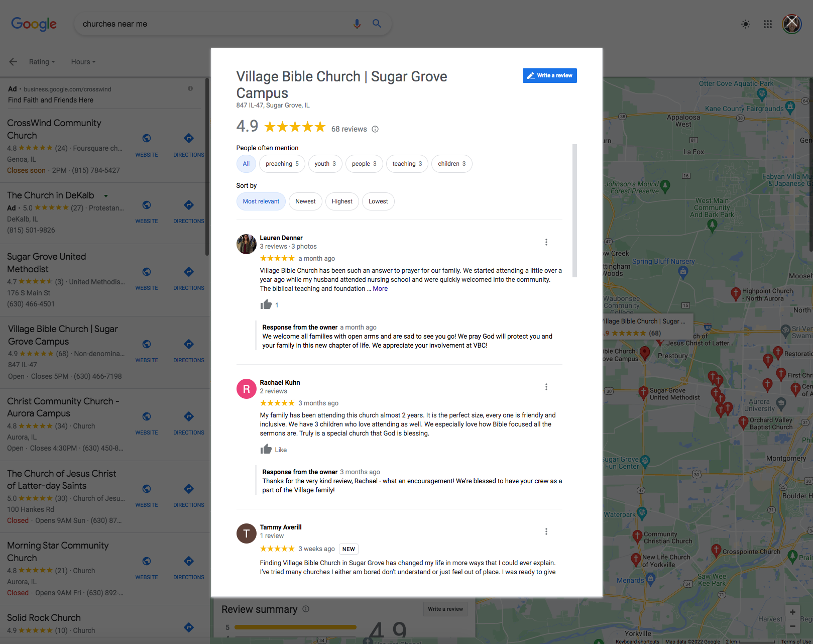The image size is (813, 644).
Task: Open The Church in DeKalb website icon
Action: click(147, 204)
